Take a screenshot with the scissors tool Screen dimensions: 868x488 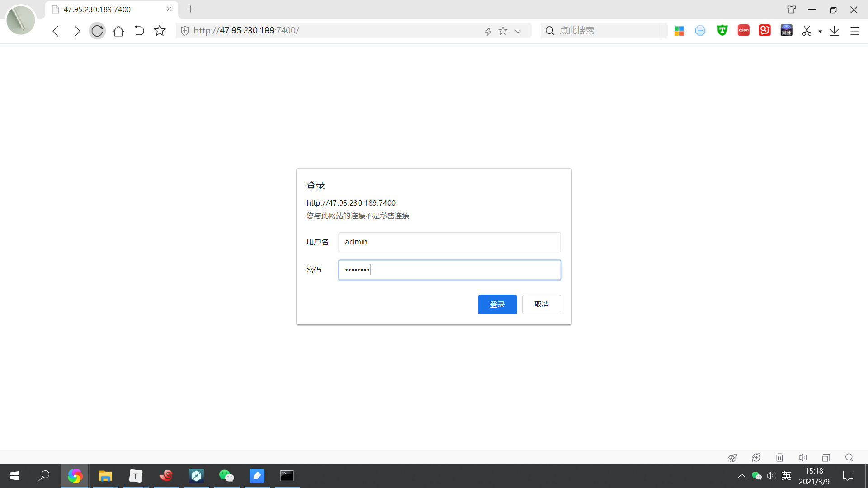click(x=807, y=30)
